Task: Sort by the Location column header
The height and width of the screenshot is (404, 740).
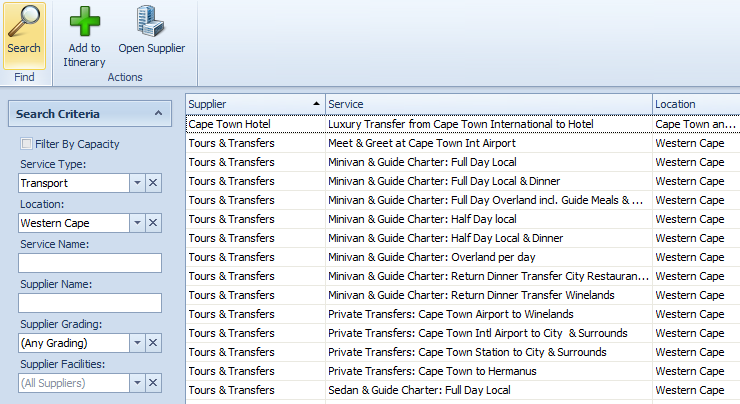Action: coord(696,104)
